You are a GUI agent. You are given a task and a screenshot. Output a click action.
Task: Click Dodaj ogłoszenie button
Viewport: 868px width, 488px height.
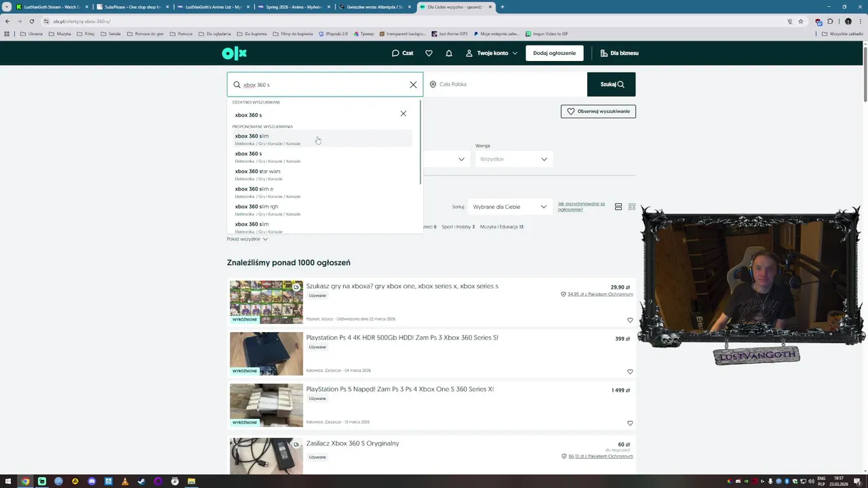[554, 53]
